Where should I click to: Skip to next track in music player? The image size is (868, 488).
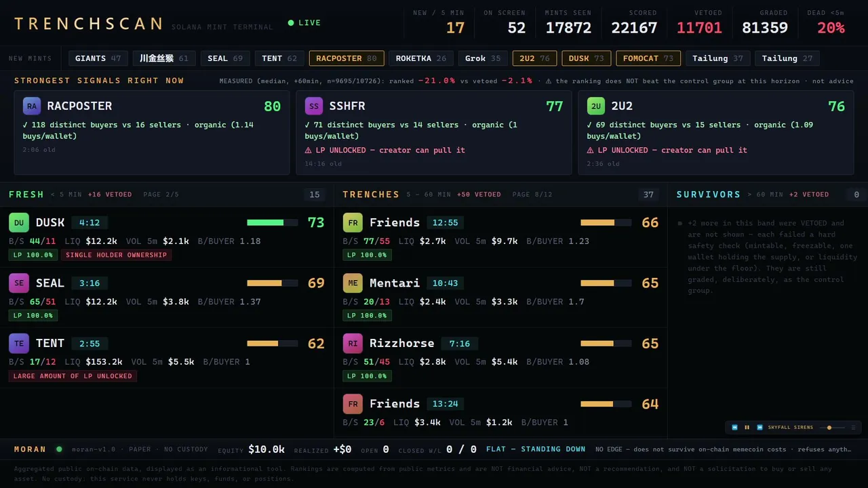pos(759,428)
